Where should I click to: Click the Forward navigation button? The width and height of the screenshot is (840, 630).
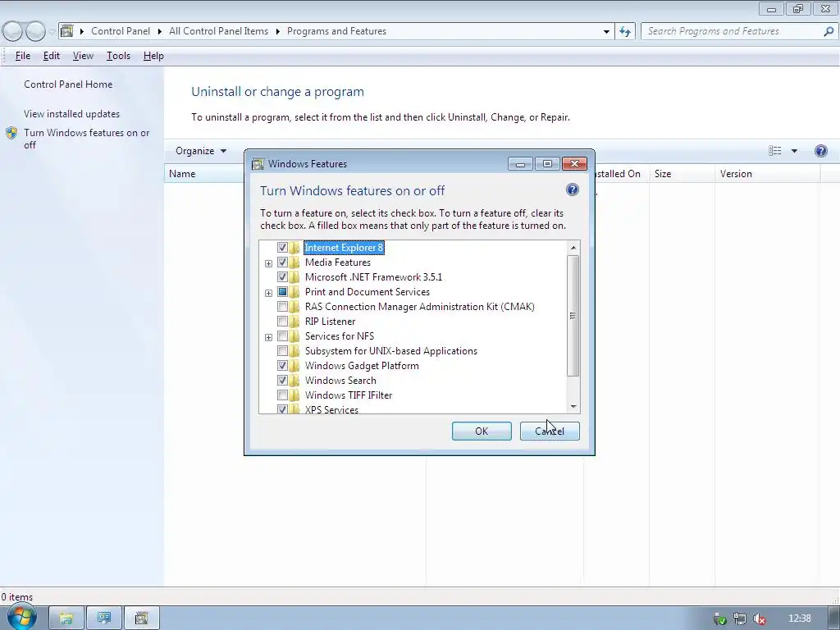pyautogui.click(x=35, y=31)
